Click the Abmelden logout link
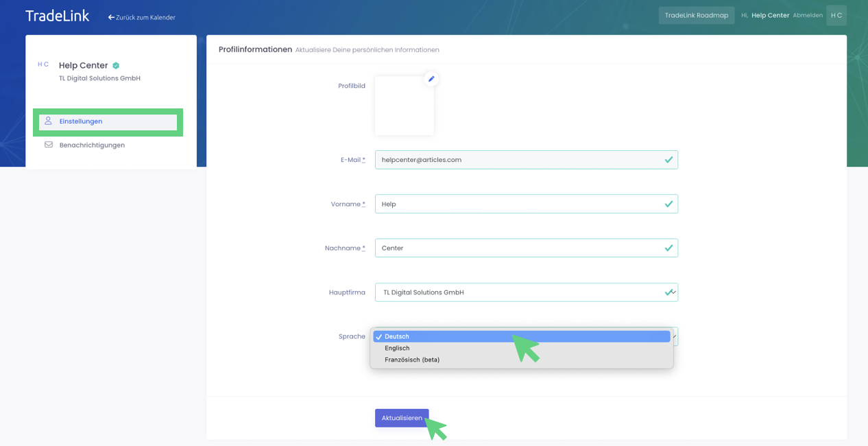 pos(807,15)
